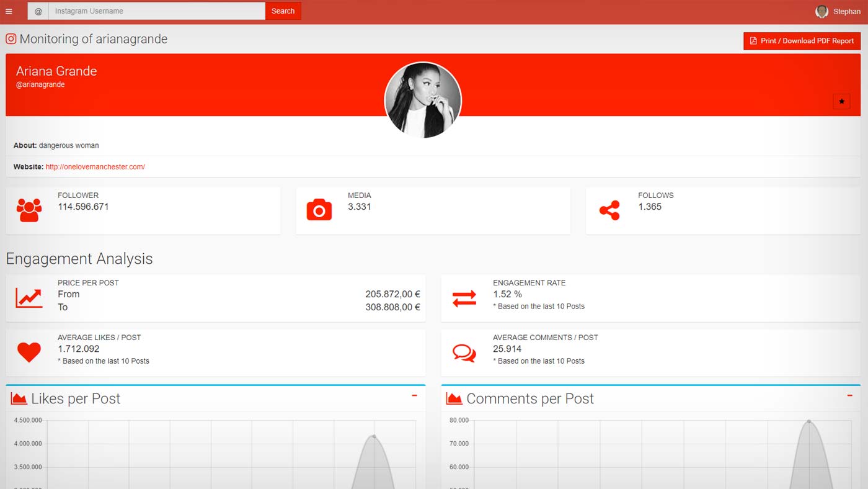The image size is (868, 489).
Task: Click the 4.500.000 axis label on Likes chart
Action: pyautogui.click(x=28, y=420)
